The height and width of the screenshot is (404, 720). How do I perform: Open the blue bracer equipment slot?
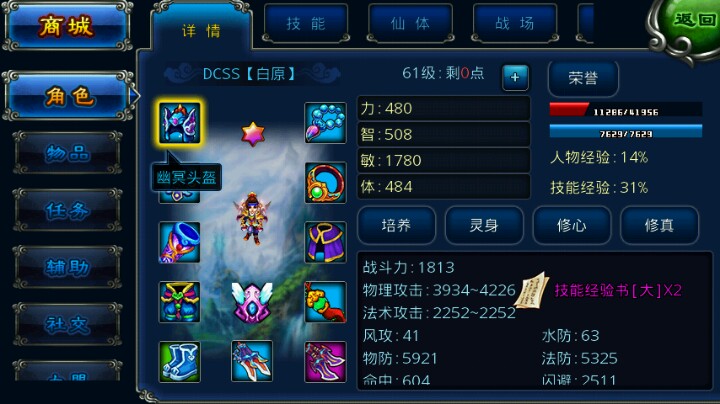[180, 242]
